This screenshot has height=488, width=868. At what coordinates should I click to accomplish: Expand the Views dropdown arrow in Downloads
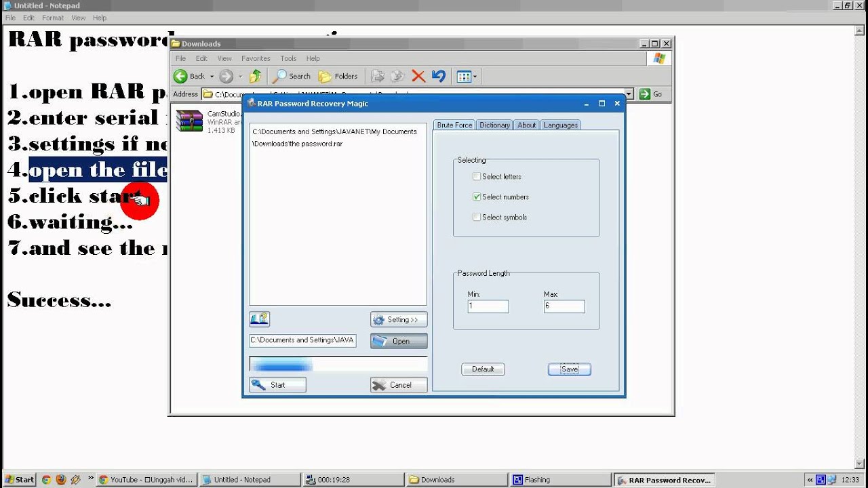(x=475, y=77)
